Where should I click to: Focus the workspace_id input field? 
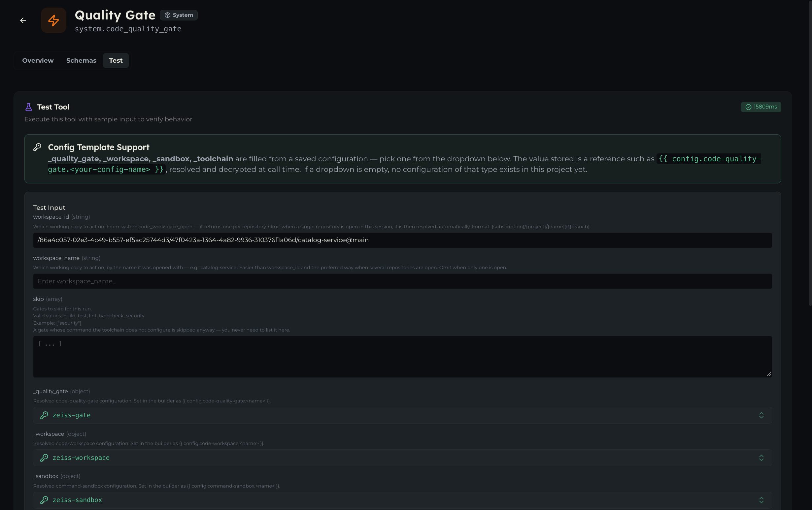click(402, 240)
